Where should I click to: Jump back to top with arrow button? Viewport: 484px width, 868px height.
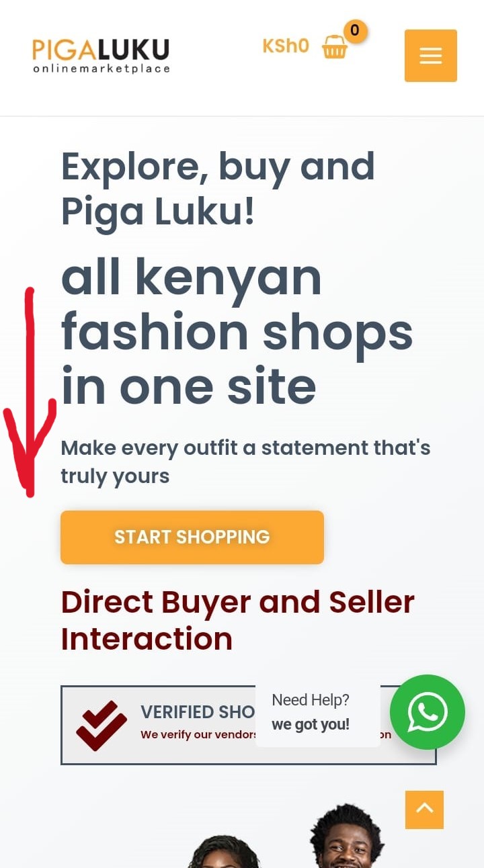(x=424, y=810)
